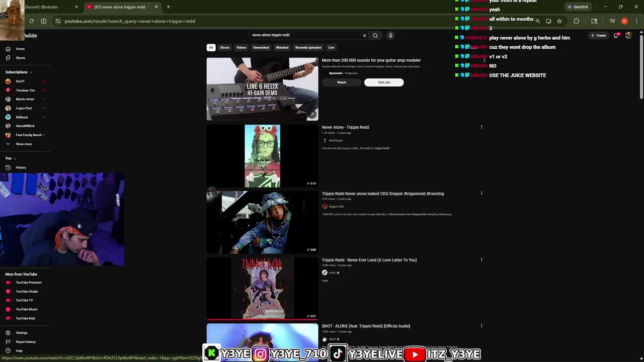Image resolution: width=644 pixels, height=362 pixels.
Task: Open a new browser tab with plus
Action: tap(168, 7)
